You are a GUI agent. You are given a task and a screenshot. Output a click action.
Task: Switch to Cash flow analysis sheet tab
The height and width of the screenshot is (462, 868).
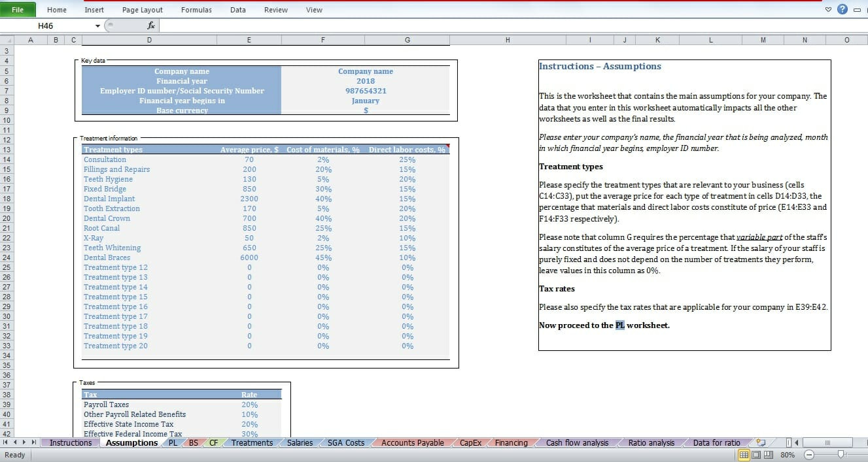[x=577, y=442]
